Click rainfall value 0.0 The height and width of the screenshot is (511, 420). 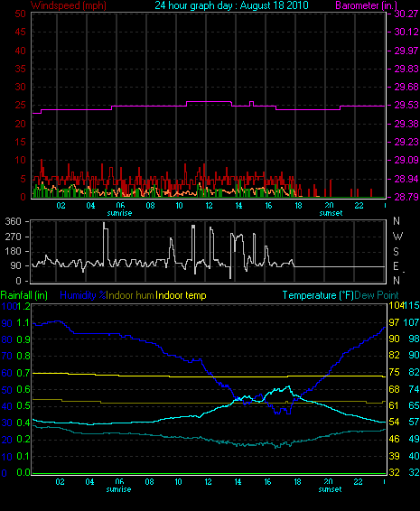pos(23,473)
